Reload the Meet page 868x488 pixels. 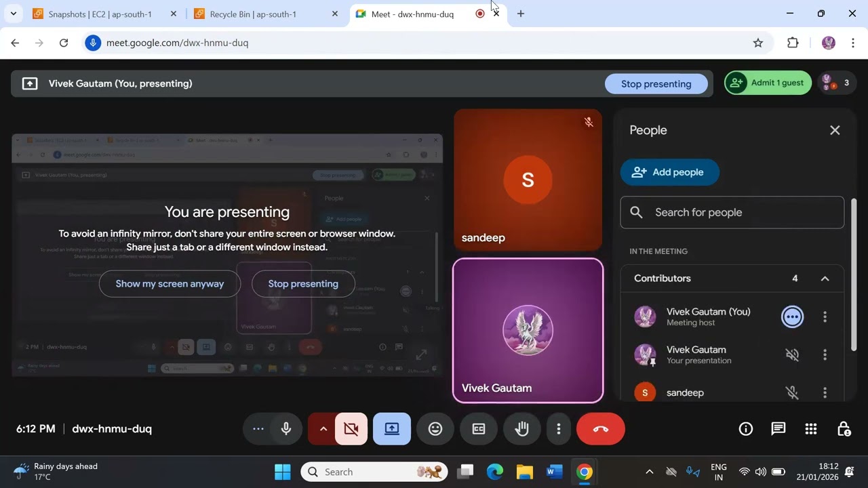(x=64, y=43)
